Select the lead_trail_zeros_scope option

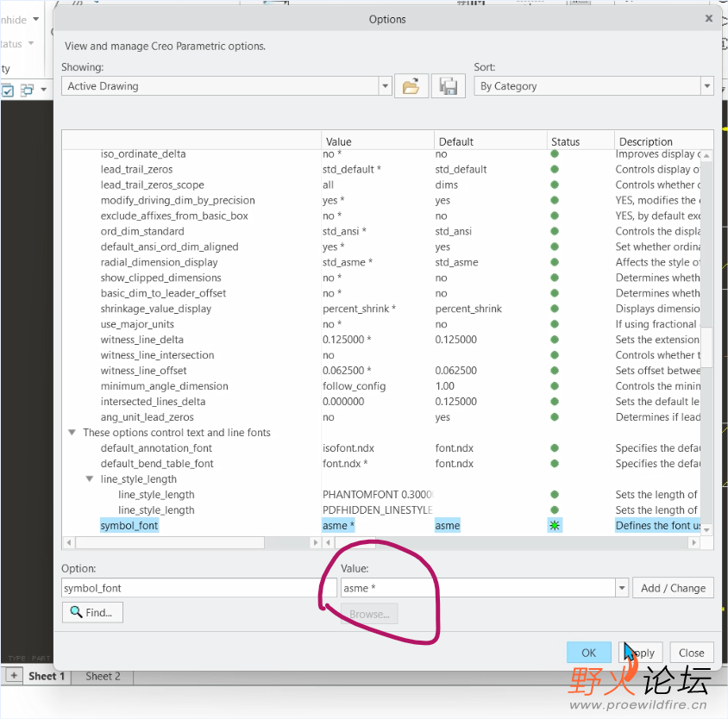[153, 184]
